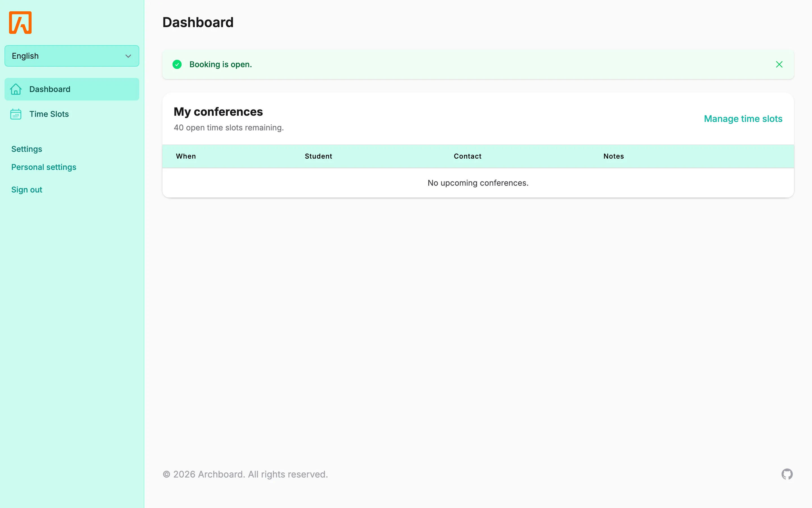
Task: Click the Settings section label
Action: pyautogui.click(x=27, y=149)
